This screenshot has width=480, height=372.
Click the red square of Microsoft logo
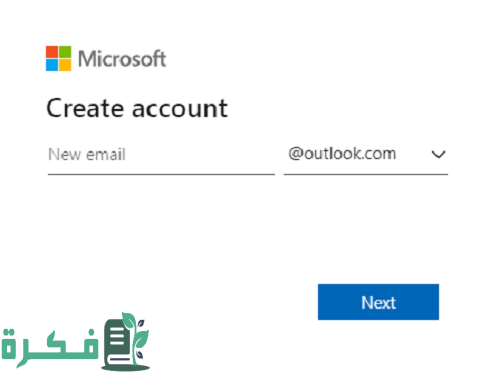click(x=52, y=52)
